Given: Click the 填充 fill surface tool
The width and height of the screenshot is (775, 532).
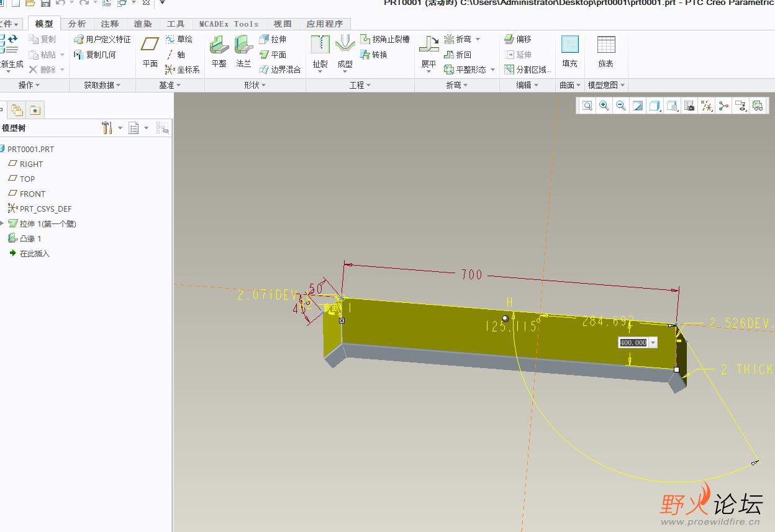Looking at the screenshot, I should (x=569, y=51).
